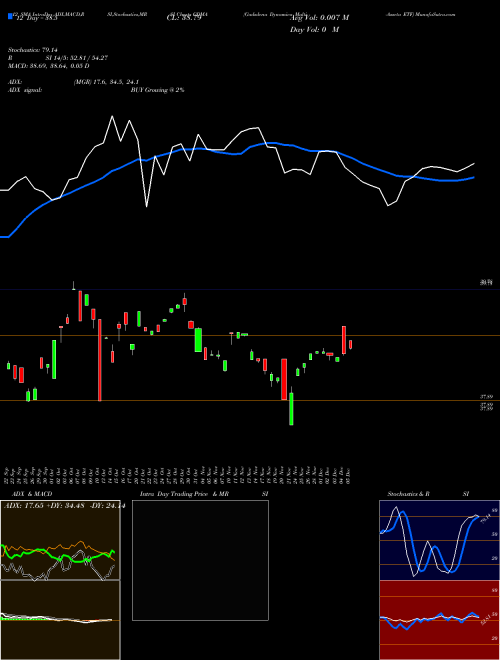Click the 'Day Vol: 0 M' label
The image size is (500, 660).
click(314, 30)
